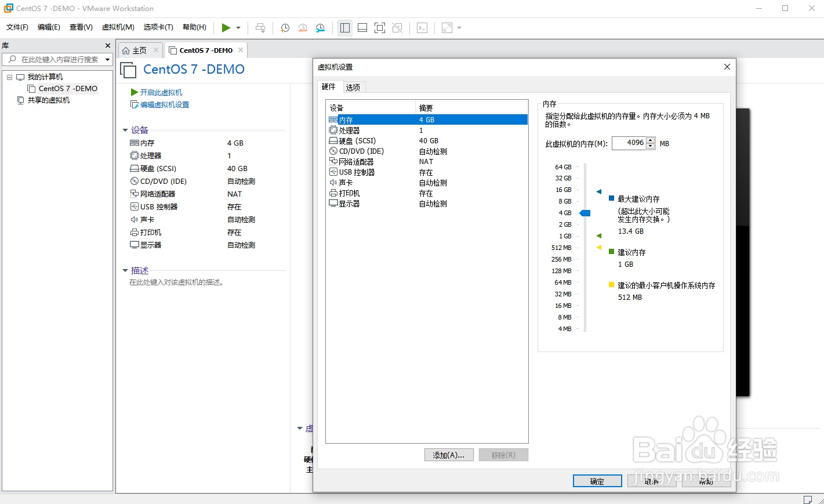The width and height of the screenshot is (824, 504).
Task: Increase memory with the up stepper arrow
Action: [651, 140]
